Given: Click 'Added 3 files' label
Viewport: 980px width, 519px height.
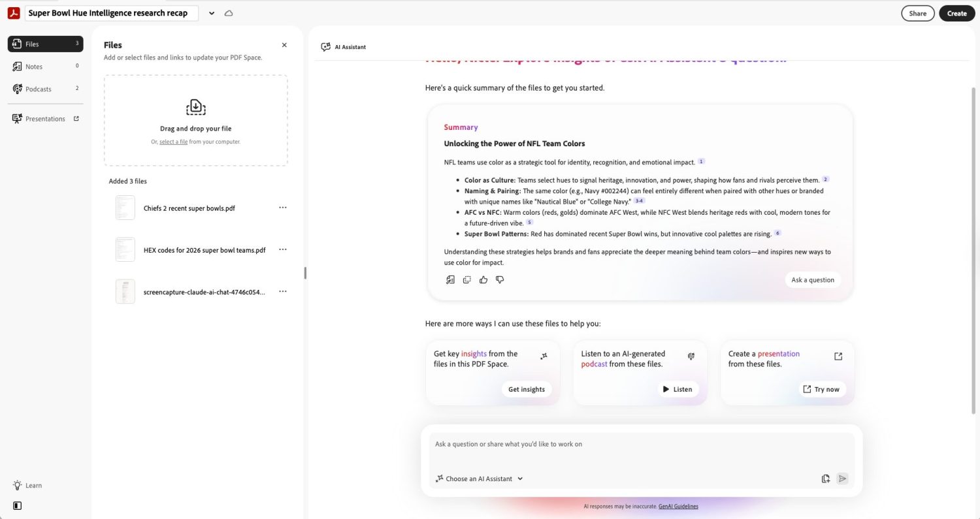Looking at the screenshot, I should click(128, 181).
